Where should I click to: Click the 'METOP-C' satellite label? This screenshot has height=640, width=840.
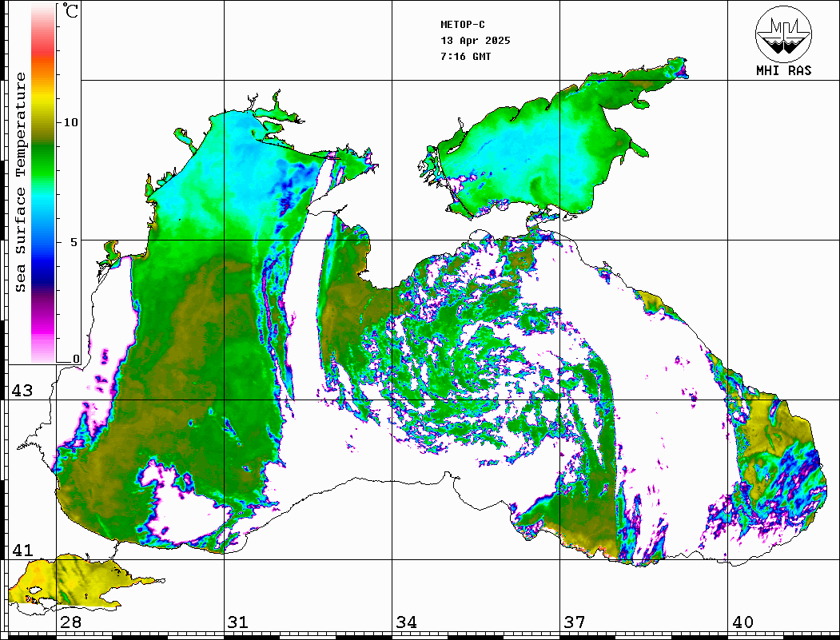tap(462, 25)
